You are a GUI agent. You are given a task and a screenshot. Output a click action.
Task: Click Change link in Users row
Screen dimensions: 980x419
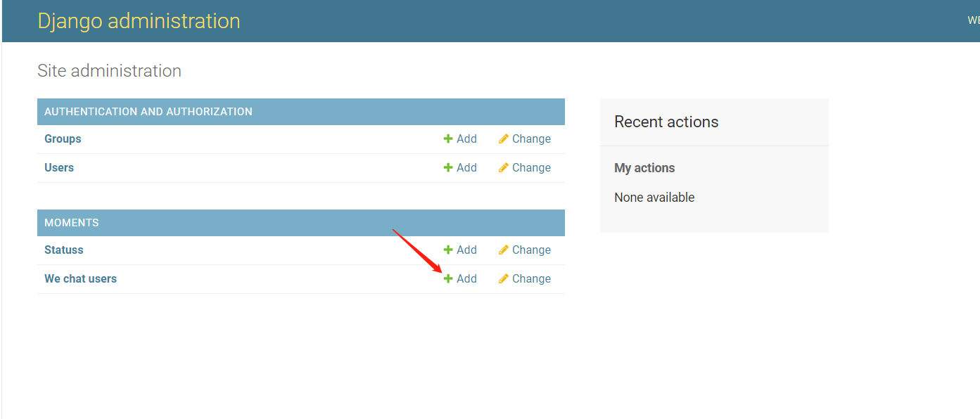(x=525, y=168)
